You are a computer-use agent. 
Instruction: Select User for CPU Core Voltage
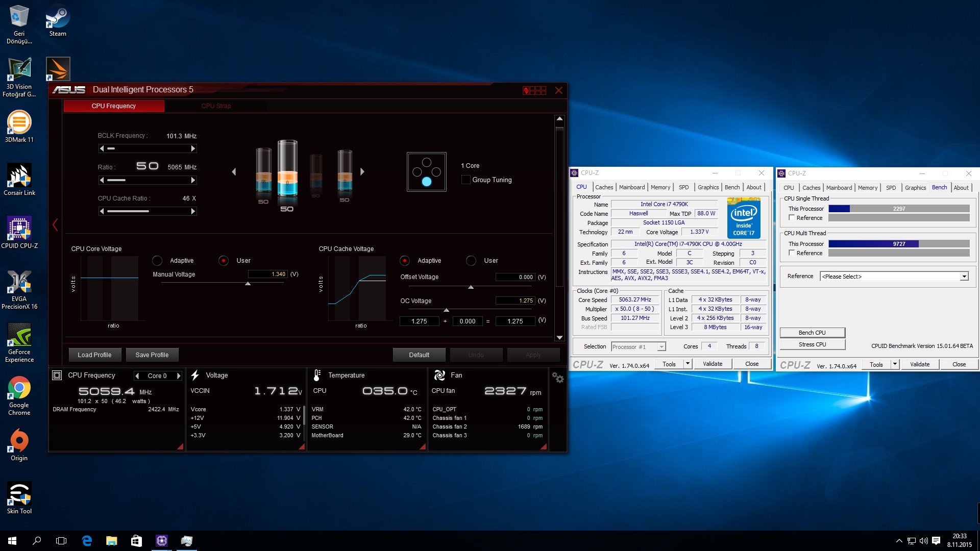tap(223, 261)
